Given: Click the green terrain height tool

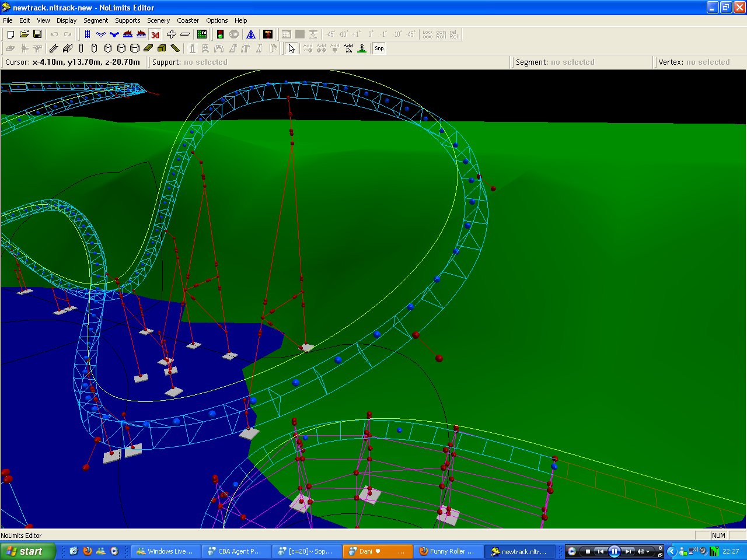Looking at the screenshot, I should 362,48.
